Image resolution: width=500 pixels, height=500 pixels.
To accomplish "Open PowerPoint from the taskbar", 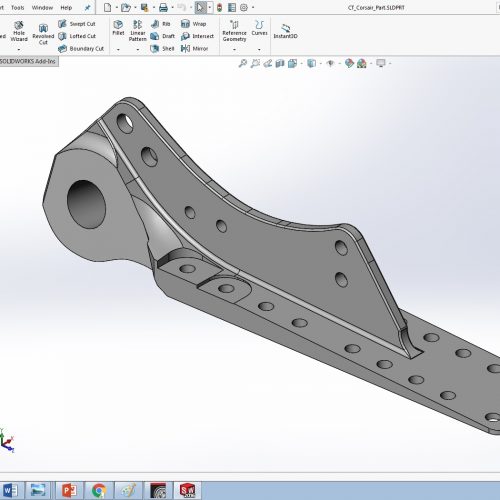I will pyautogui.click(x=69, y=491).
